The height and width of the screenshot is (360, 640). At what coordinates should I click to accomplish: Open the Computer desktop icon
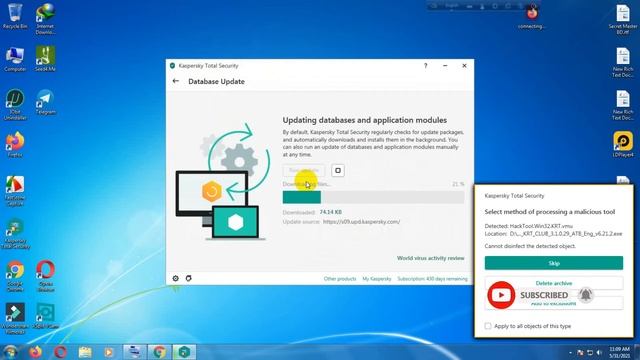[15, 59]
